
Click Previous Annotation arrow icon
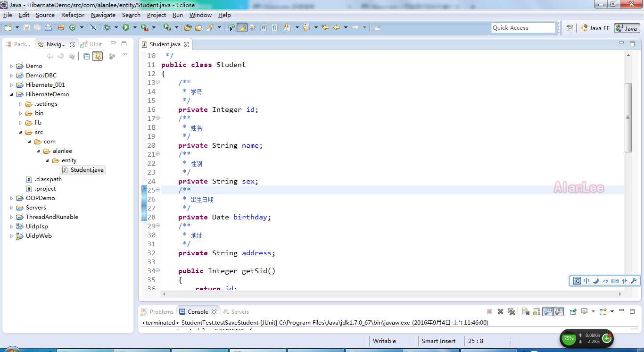tap(306, 28)
